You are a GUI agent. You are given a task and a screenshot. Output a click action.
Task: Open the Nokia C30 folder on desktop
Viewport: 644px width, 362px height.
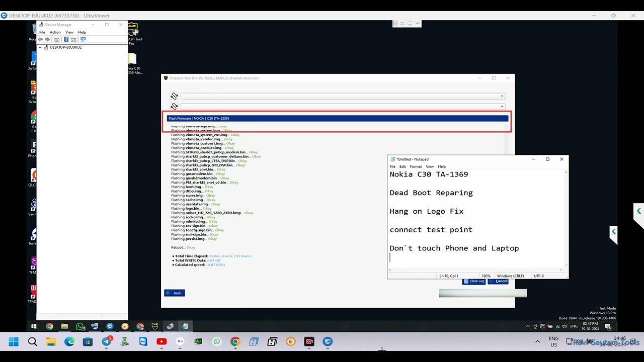133,64
